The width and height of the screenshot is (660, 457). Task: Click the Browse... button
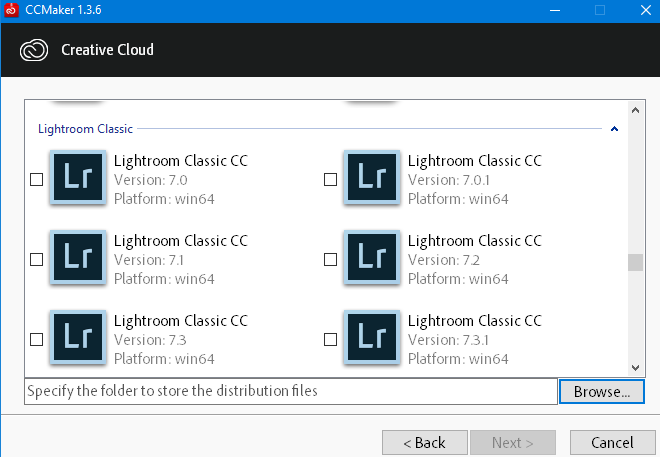(x=601, y=391)
